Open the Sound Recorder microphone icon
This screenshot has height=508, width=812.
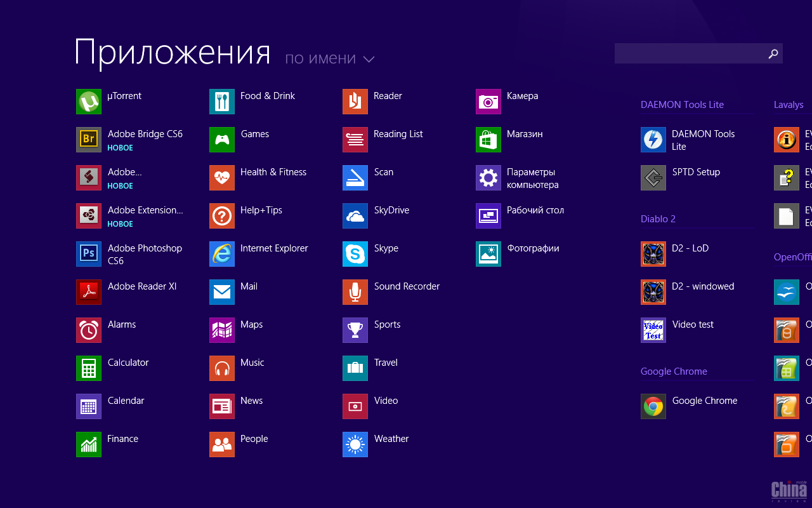pyautogui.click(x=355, y=292)
